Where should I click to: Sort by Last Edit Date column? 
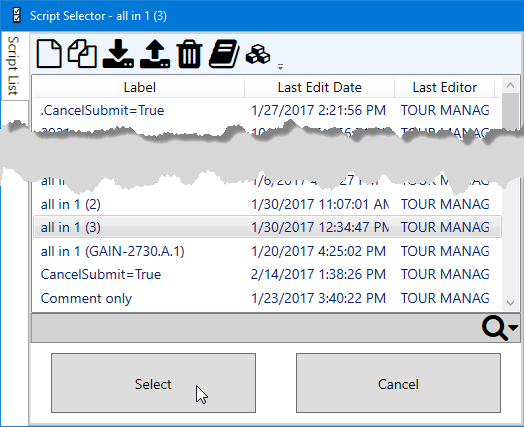pyautogui.click(x=319, y=87)
